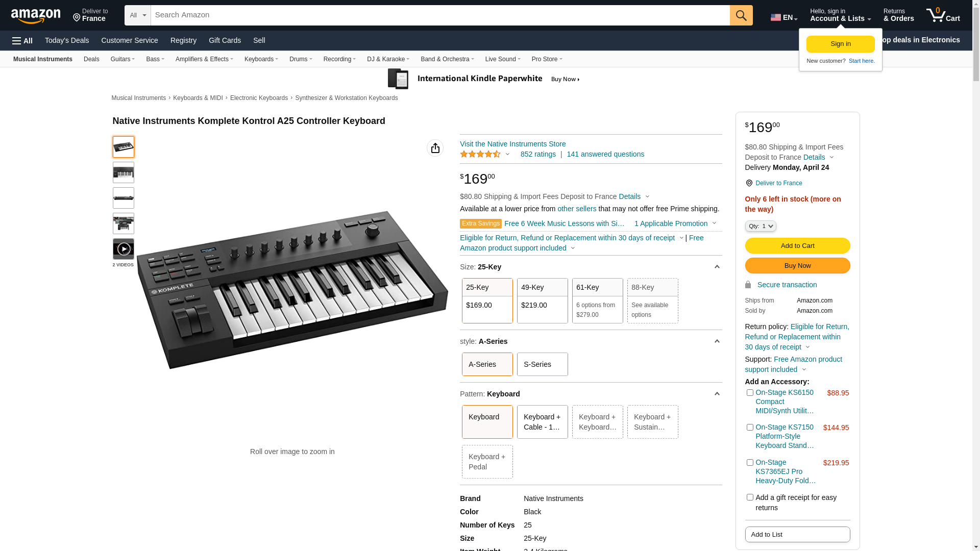Click the EN language flag selector
Viewport: 980px width, 551px height.
pos(783,17)
